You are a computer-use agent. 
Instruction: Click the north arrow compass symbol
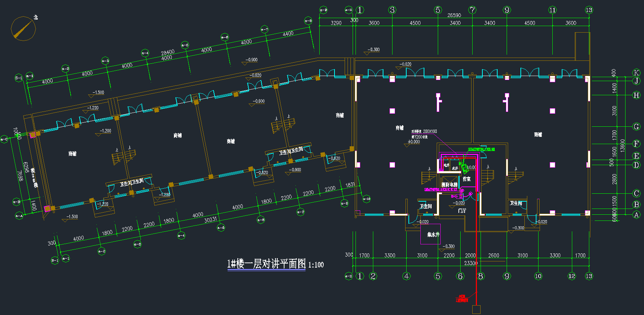(x=23, y=28)
